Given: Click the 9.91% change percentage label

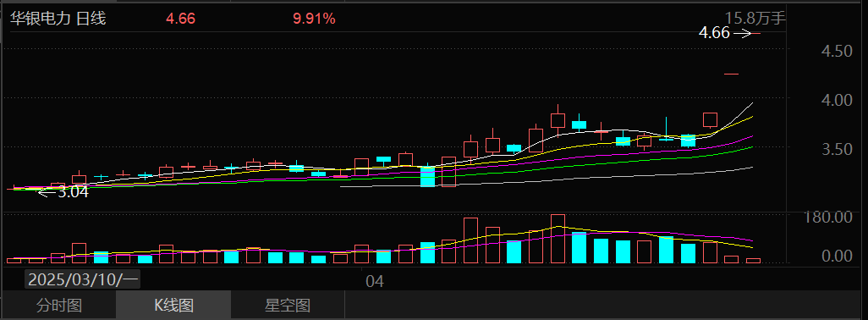Looking at the screenshot, I should [x=314, y=19].
